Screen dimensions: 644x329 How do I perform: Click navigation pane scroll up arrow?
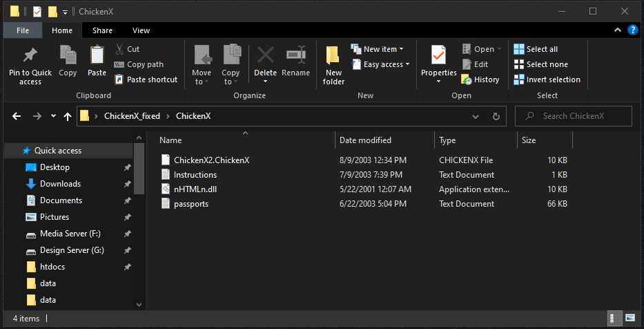tap(139, 138)
